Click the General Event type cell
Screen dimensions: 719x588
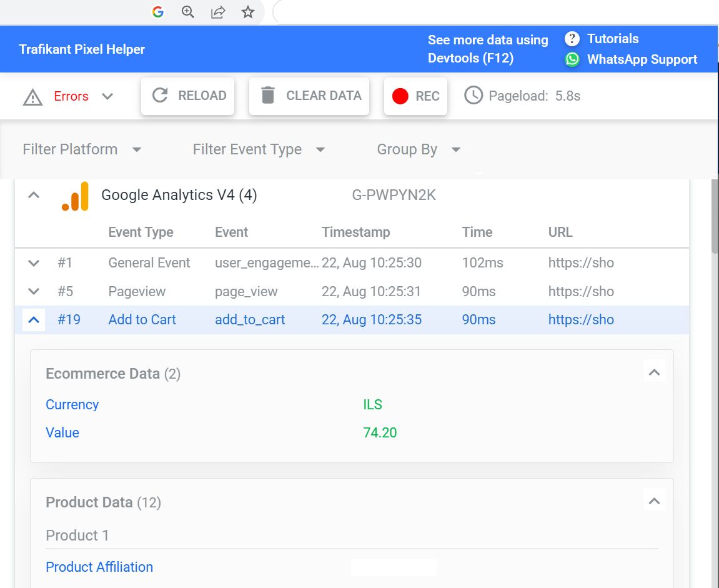point(149,263)
